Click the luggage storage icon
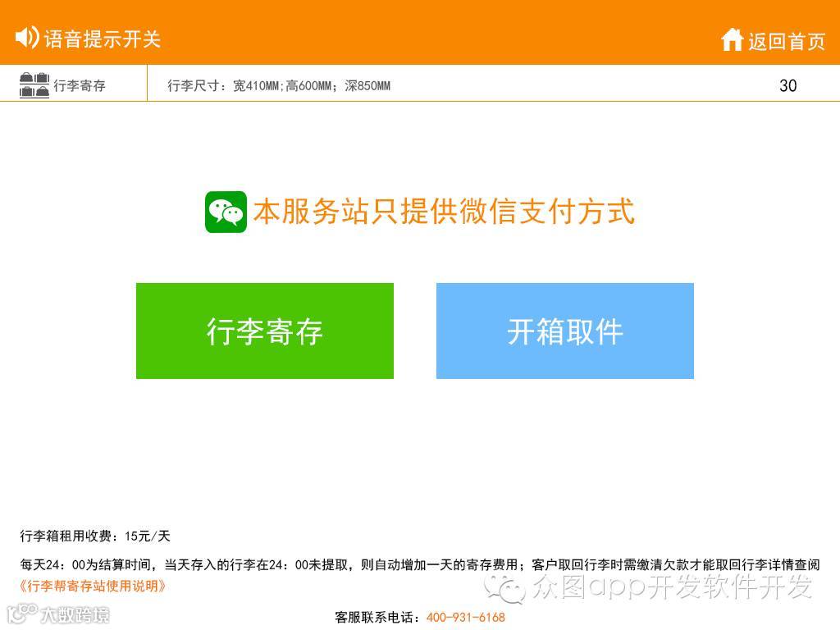 pyautogui.click(x=34, y=85)
